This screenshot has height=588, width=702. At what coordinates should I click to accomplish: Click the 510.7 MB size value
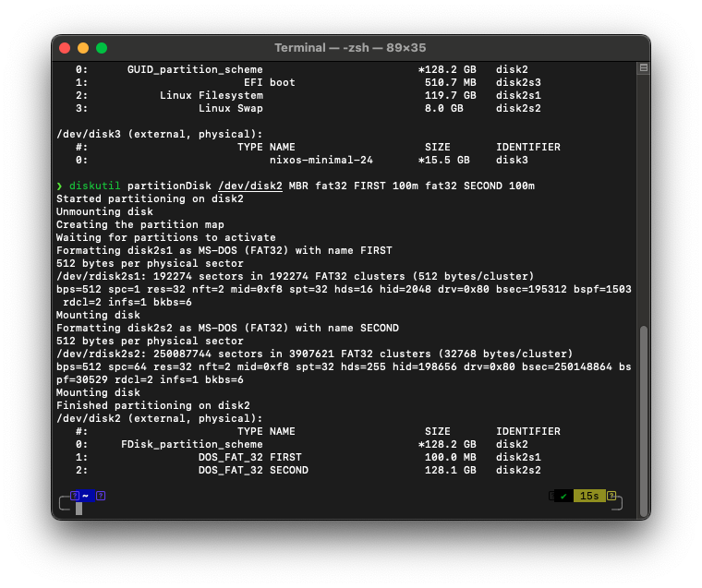(451, 82)
